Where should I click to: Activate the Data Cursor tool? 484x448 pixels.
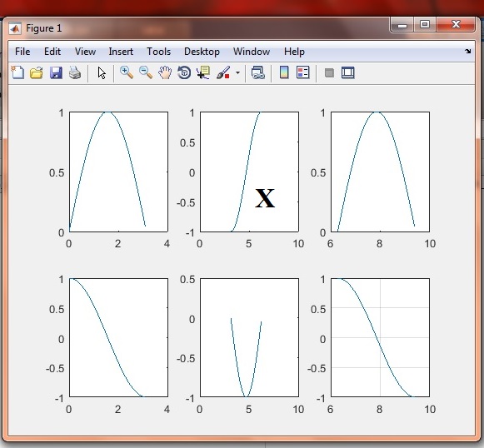pyautogui.click(x=203, y=72)
